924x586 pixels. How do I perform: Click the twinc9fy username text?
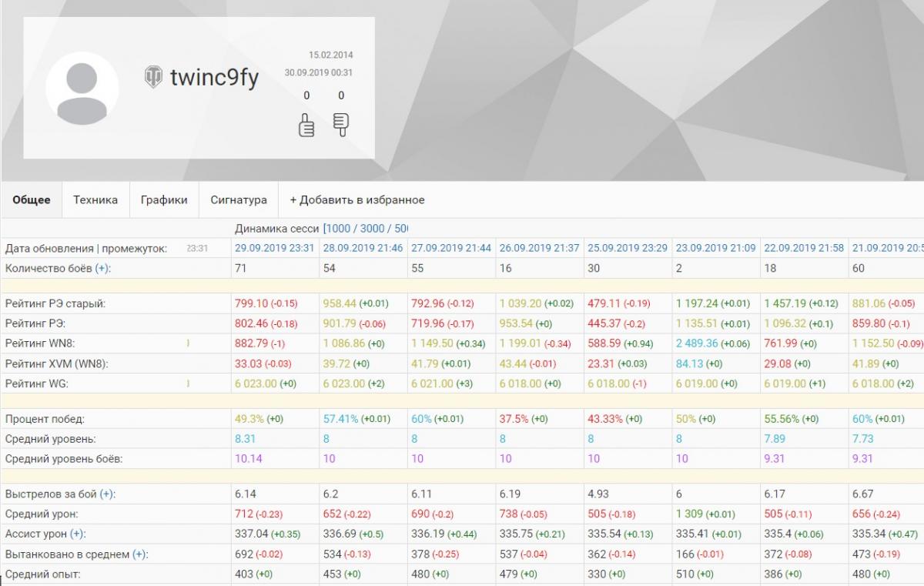(214, 78)
